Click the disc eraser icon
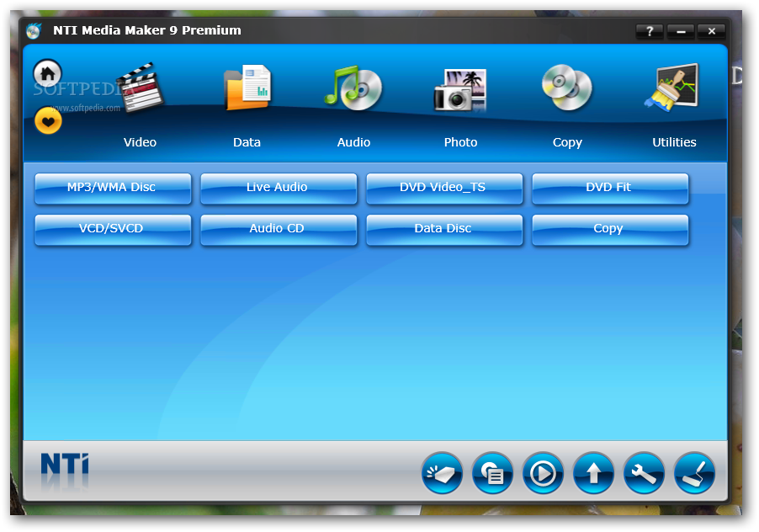759x532 pixels. click(442, 473)
